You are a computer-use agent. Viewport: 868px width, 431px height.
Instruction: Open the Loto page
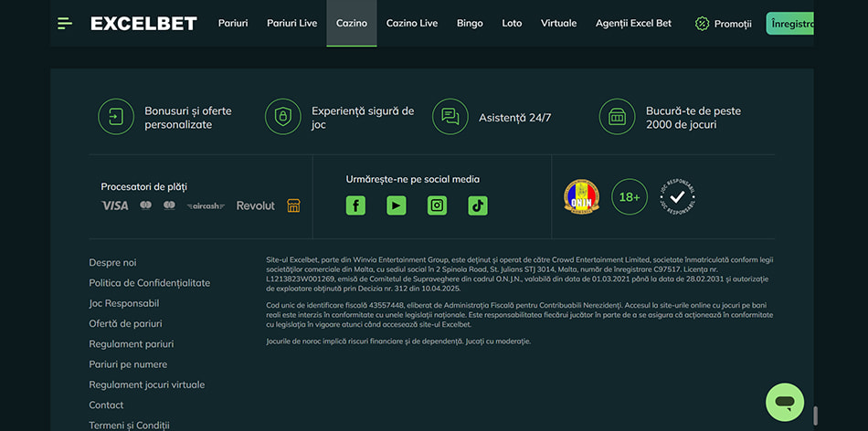pyautogui.click(x=512, y=23)
